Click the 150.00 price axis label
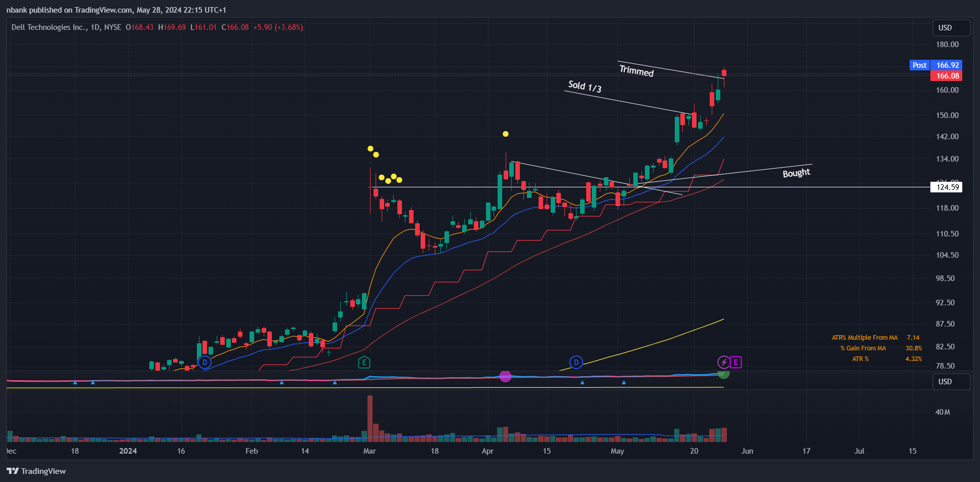 [947, 115]
